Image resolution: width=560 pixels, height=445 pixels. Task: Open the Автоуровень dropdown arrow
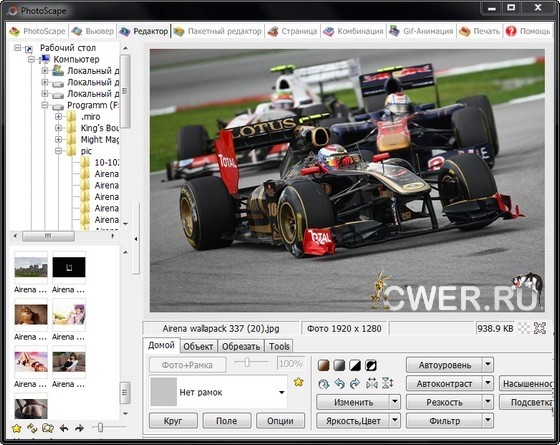click(x=488, y=365)
